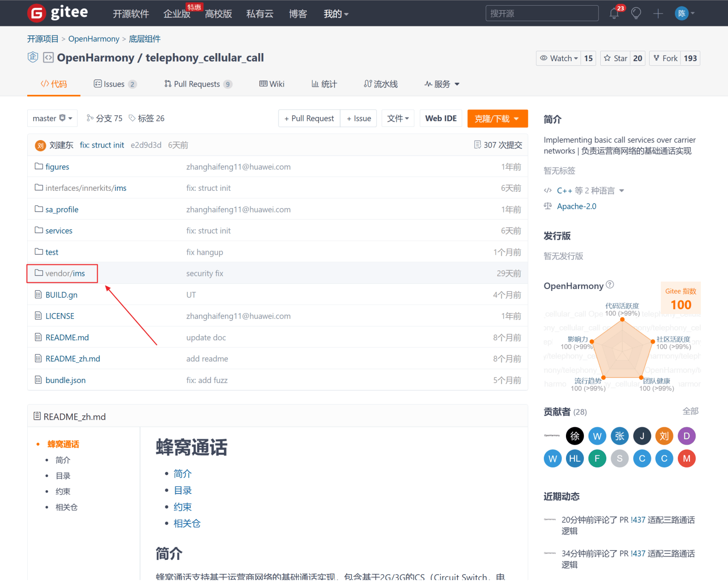Image resolution: width=728 pixels, height=581 pixels.
Task: Open the 我的 dropdown in top navigation
Action: pyautogui.click(x=336, y=14)
